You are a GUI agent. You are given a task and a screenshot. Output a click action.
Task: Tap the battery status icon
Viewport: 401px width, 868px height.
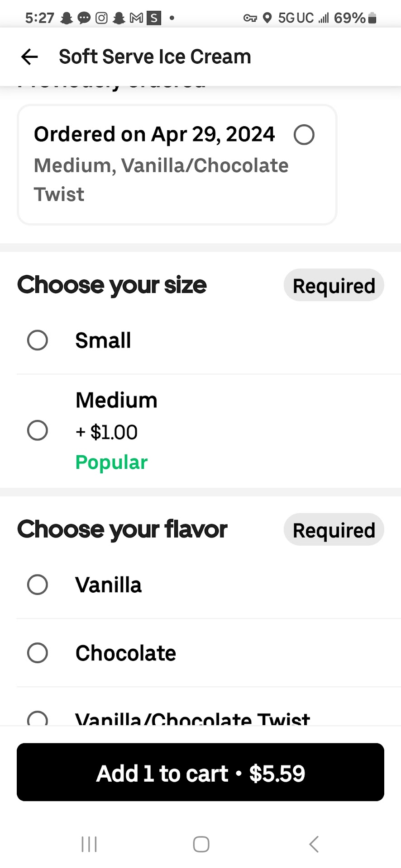point(372,18)
